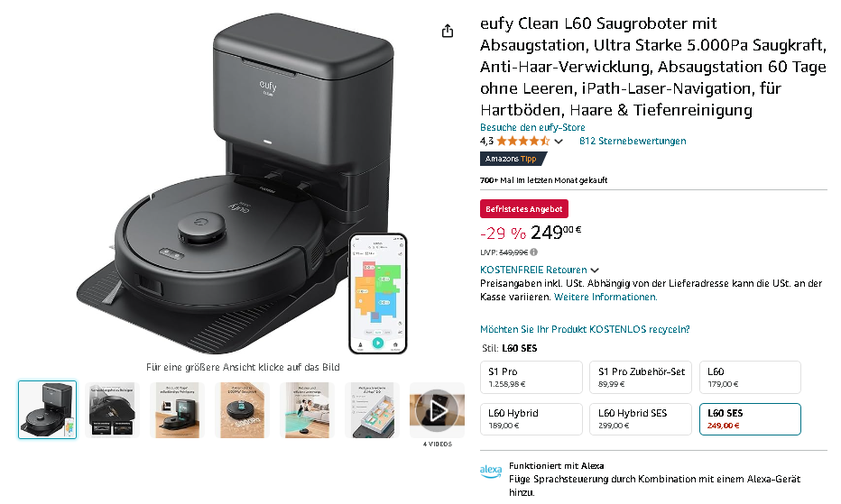Open the main robot vacuum product image
841x504 pixels.
pos(241,185)
